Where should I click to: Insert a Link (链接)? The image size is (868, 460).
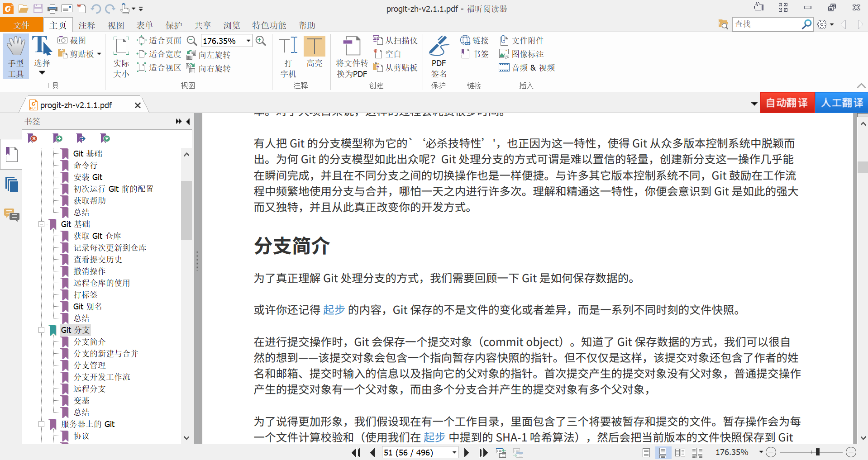coord(474,40)
